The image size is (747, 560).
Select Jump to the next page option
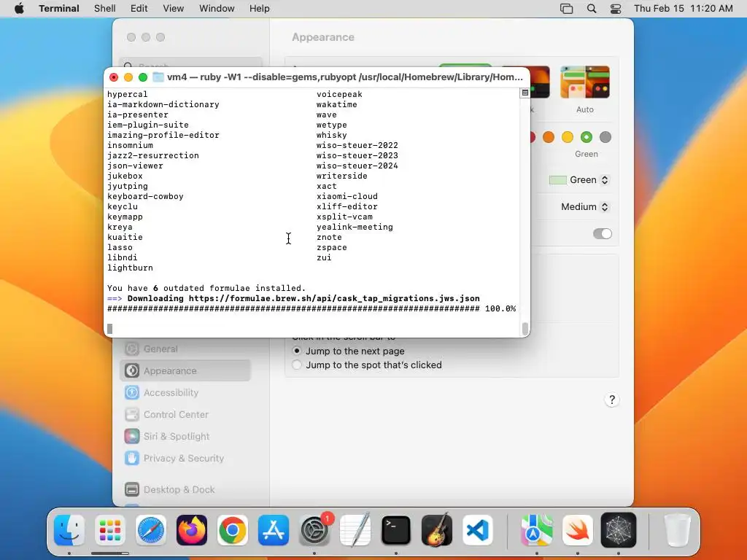point(297,351)
